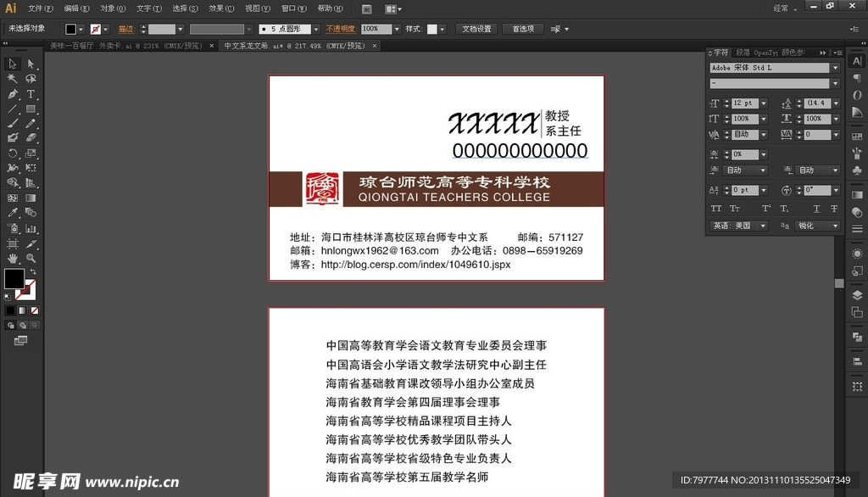Open the 对象(O) menu
The height and width of the screenshot is (497, 868).
(113, 8)
